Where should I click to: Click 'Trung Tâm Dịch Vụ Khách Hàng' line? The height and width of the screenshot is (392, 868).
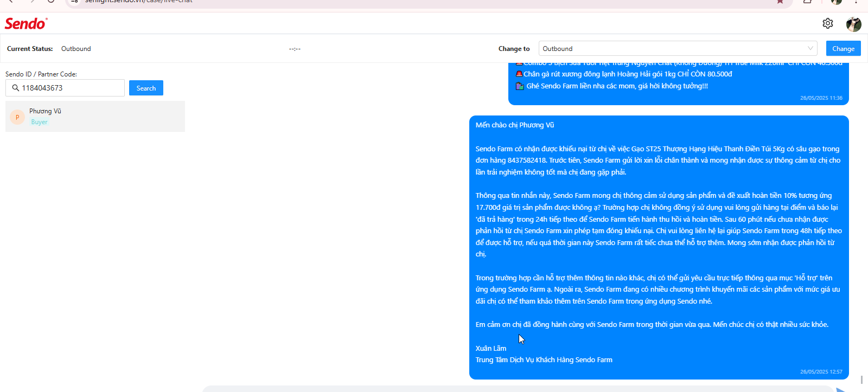click(x=544, y=360)
